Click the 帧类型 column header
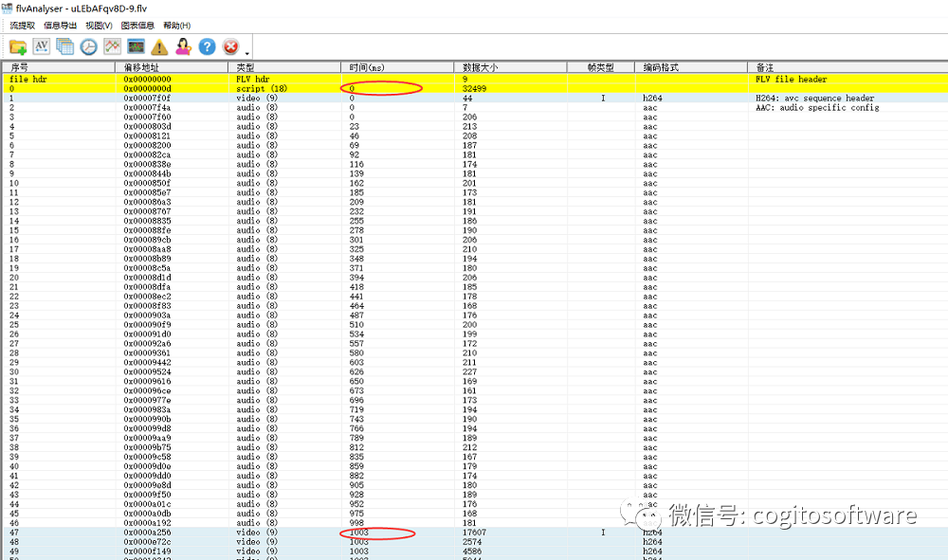This screenshot has width=948, height=560. 600,67
